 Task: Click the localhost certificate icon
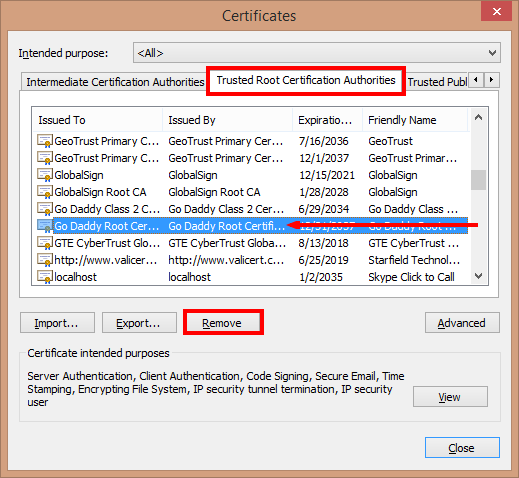tap(45, 277)
